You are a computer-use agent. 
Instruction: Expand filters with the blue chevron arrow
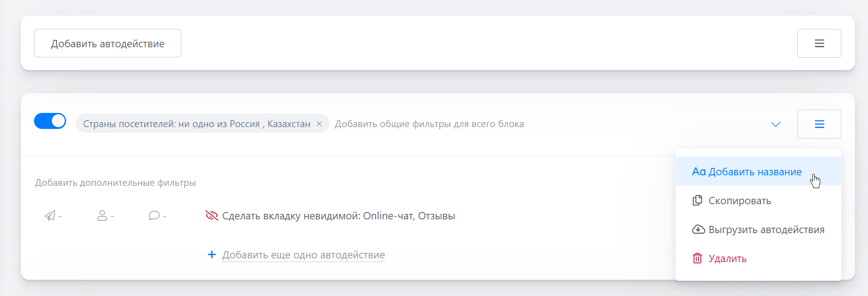[x=776, y=124]
